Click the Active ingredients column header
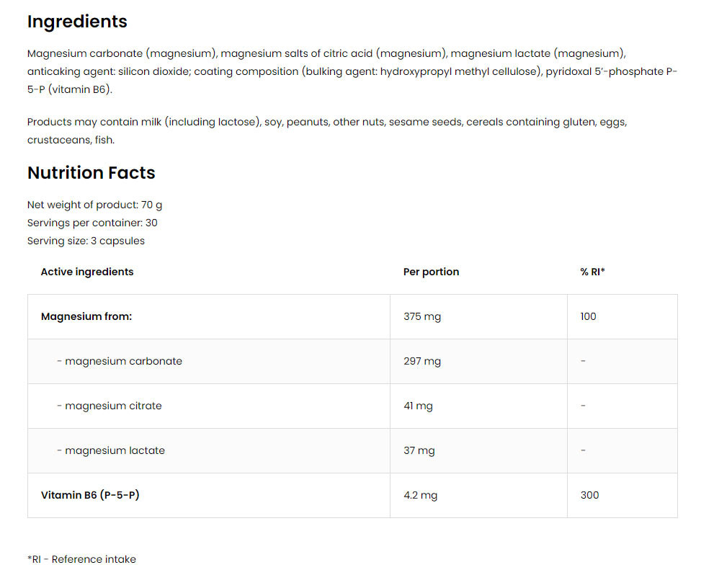The image size is (714, 588). (x=87, y=272)
